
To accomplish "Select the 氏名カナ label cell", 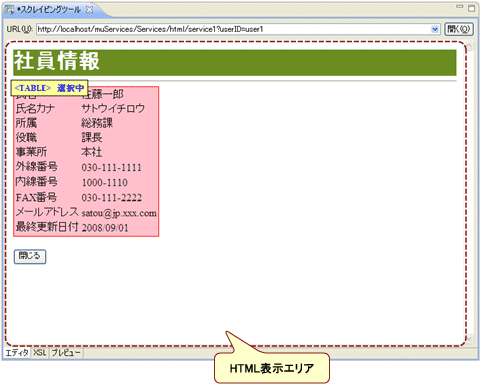I will [x=35, y=109].
